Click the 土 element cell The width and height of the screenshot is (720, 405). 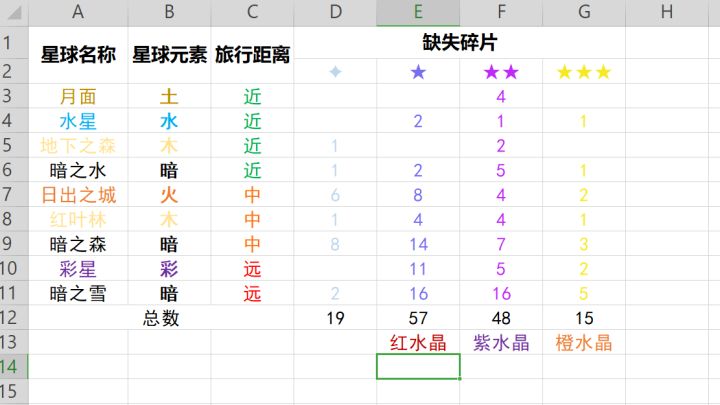pos(169,96)
